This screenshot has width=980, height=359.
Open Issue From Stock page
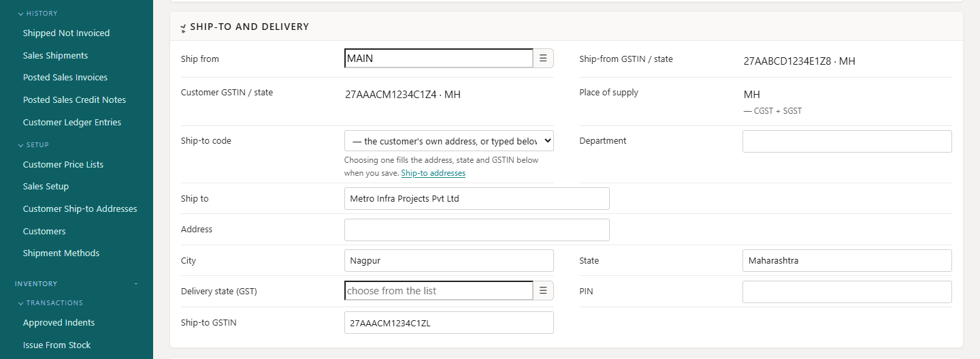(x=56, y=345)
